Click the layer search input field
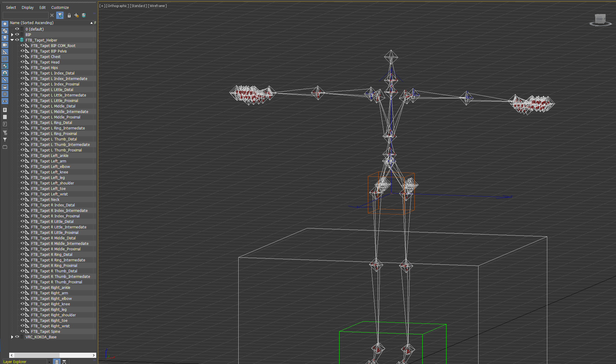Viewport: 616px width, 364px height. point(25,15)
